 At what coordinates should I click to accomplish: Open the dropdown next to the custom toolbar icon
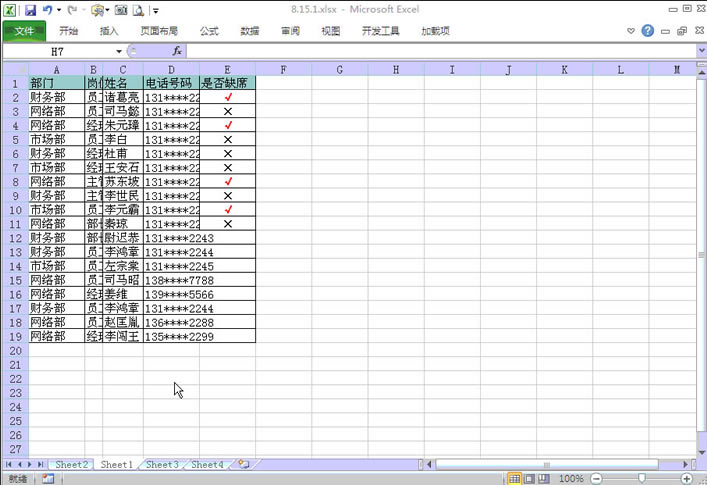point(107,10)
